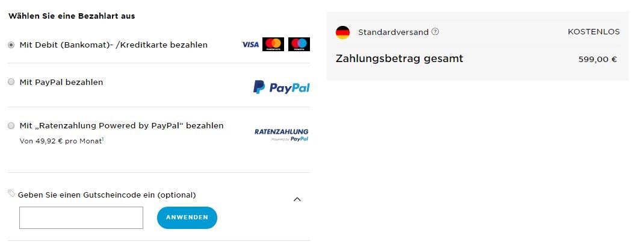Click the Mit Debit /Kreditkarte bezahlen label
Screen dimensions: 644x244
tap(114, 45)
